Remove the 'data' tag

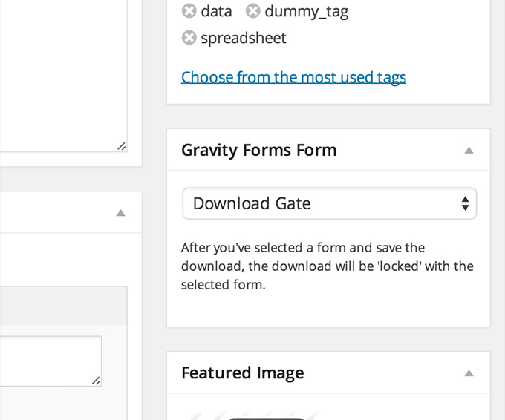189,11
